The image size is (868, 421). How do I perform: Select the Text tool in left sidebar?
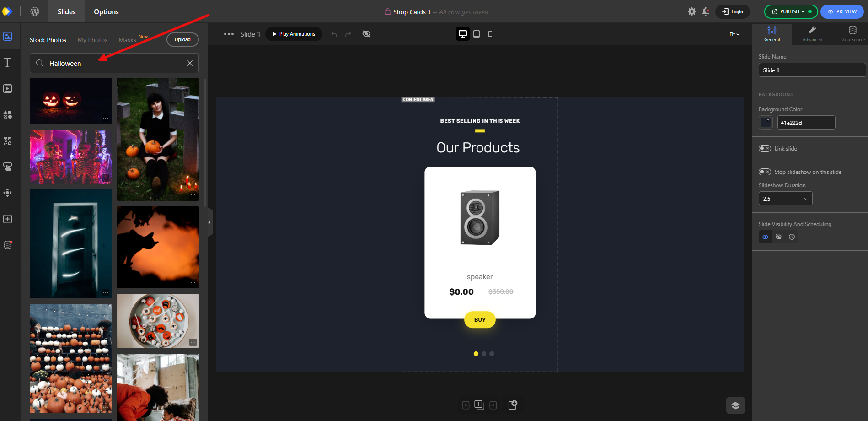(x=8, y=62)
